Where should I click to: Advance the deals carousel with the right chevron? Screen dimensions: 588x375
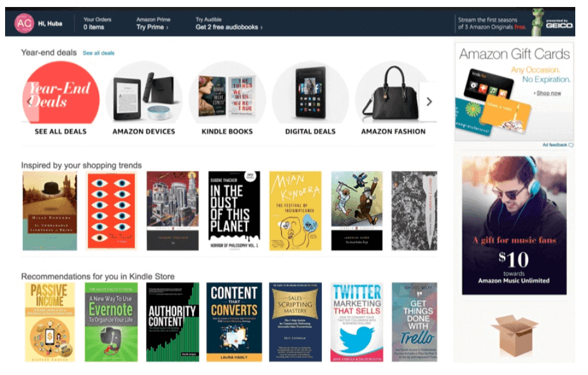coord(430,100)
